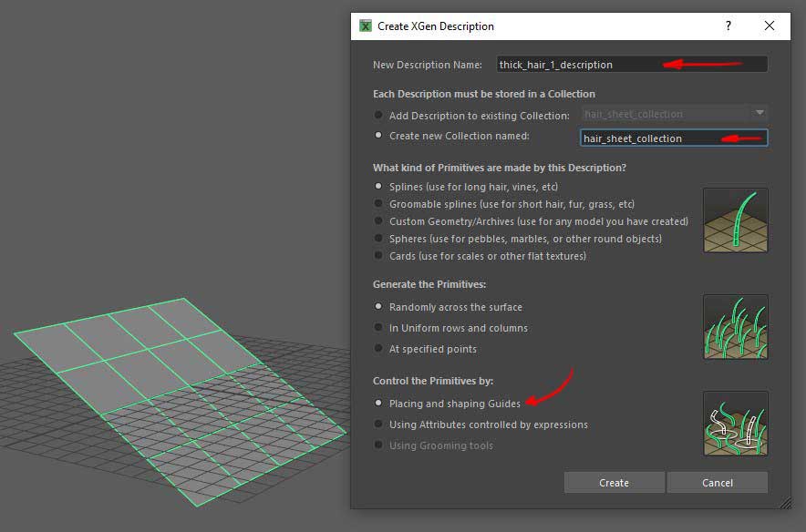Click 'Create XGen Description' title text
Image resolution: width=806 pixels, height=532 pixels.
pyautogui.click(x=436, y=26)
